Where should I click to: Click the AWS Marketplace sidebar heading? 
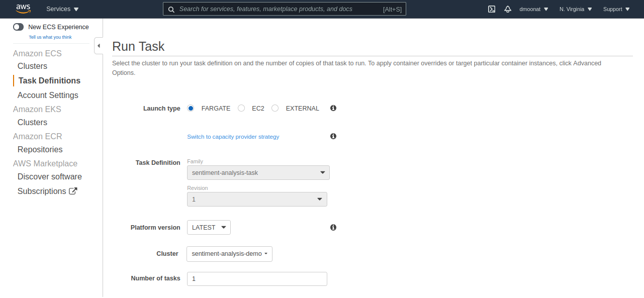45,163
